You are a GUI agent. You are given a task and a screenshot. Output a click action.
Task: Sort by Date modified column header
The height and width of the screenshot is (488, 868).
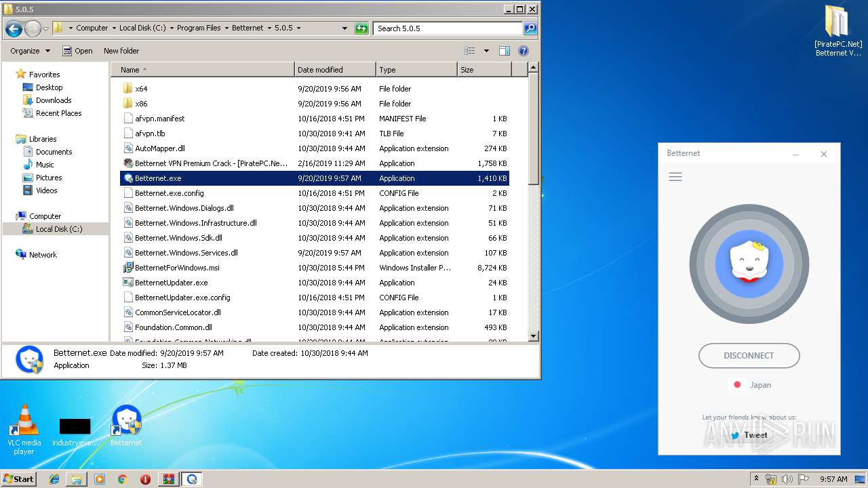coord(335,70)
